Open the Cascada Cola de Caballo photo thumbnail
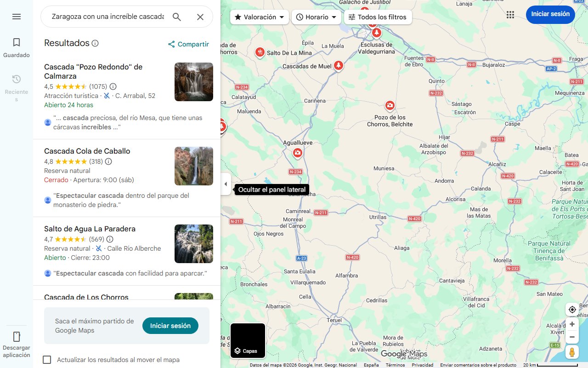 click(x=193, y=166)
